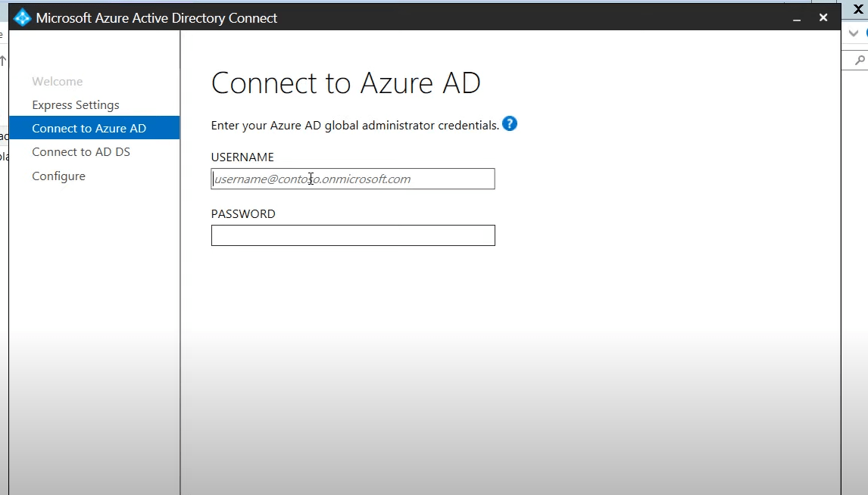
Task: Click the down chevron in the background window
Action: click(x=853, y=33)
